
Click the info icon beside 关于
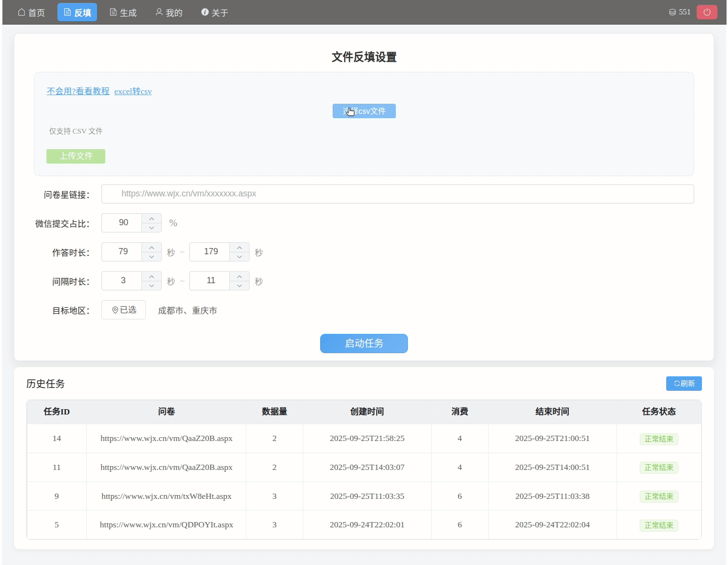coord(204,12)
